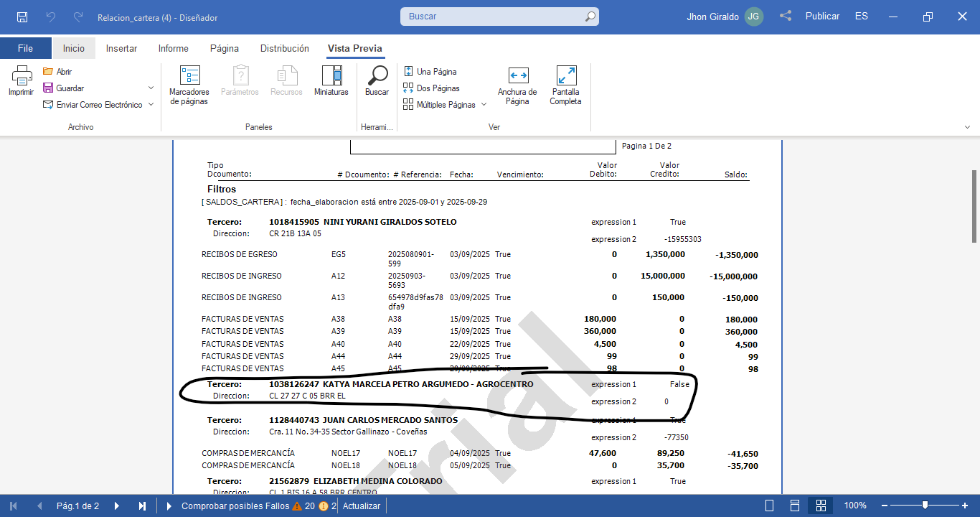Go to the next page arrow
Viewport: 980px width, 517px height.
117,506
